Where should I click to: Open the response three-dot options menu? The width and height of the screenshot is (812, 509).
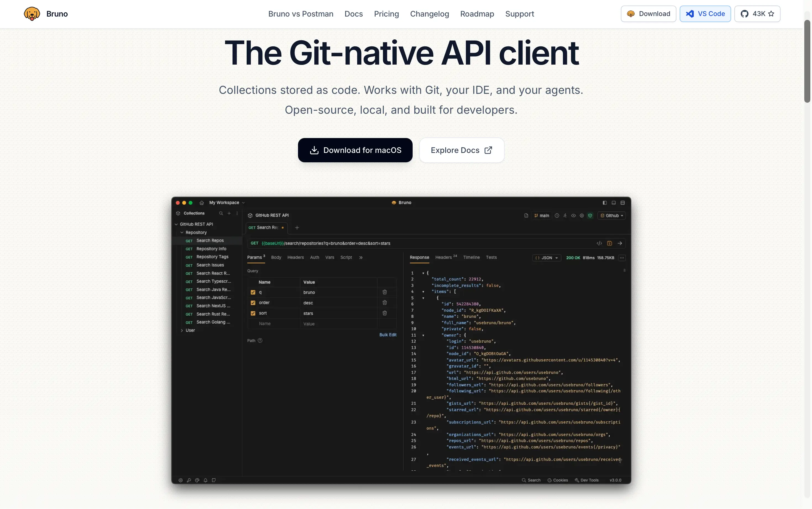622,258
